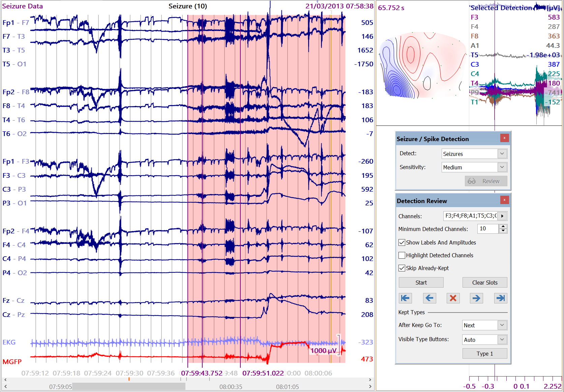This screenshot has height=392, width=564.
Task: Click the Type 1 button
Action: click(x=484, y=354)
